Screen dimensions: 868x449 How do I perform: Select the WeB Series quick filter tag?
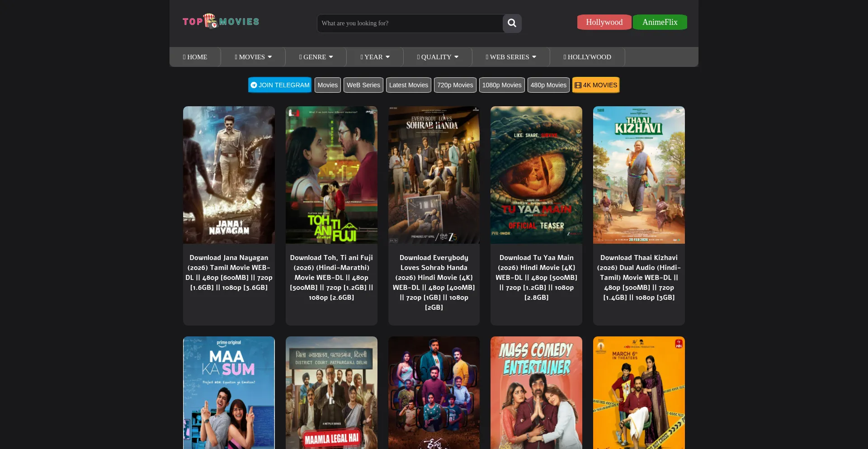pyautogui.click(x=363, y=85)
